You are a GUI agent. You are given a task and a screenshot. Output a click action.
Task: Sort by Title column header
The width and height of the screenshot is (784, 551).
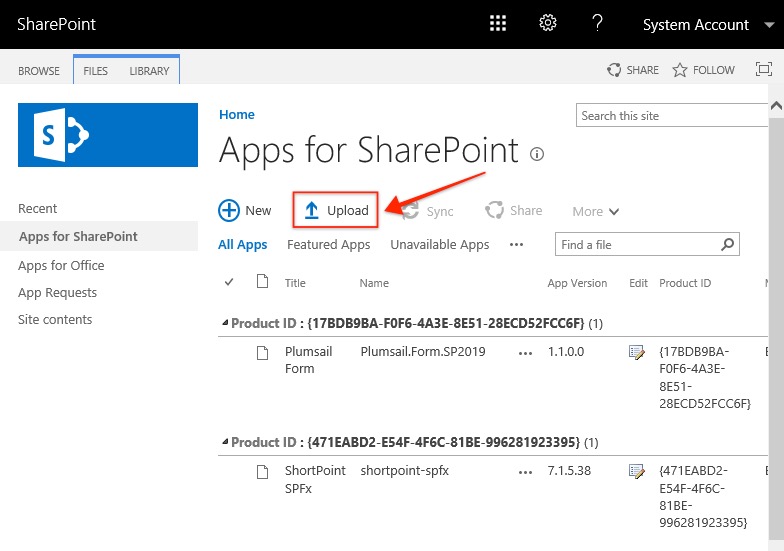(x=295, y=283)
